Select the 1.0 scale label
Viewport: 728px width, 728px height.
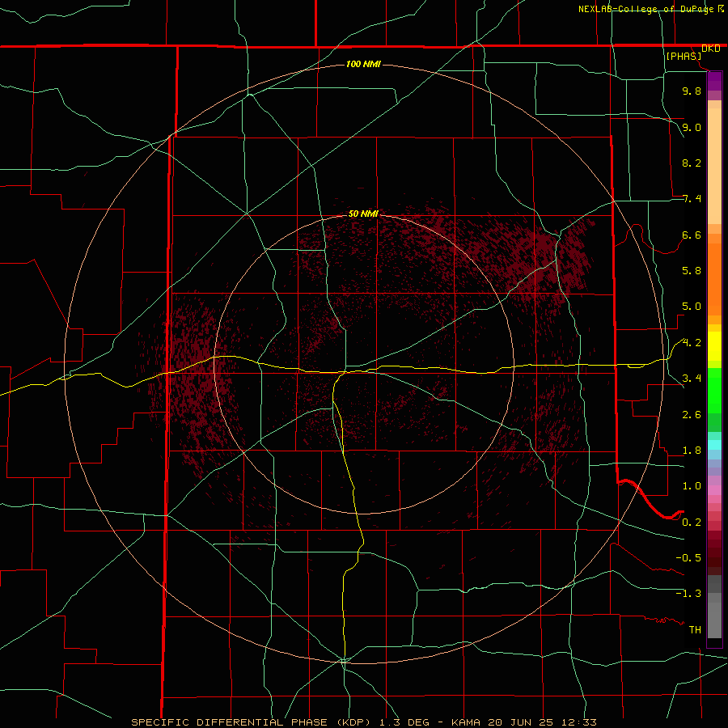[x=692, y=486]
